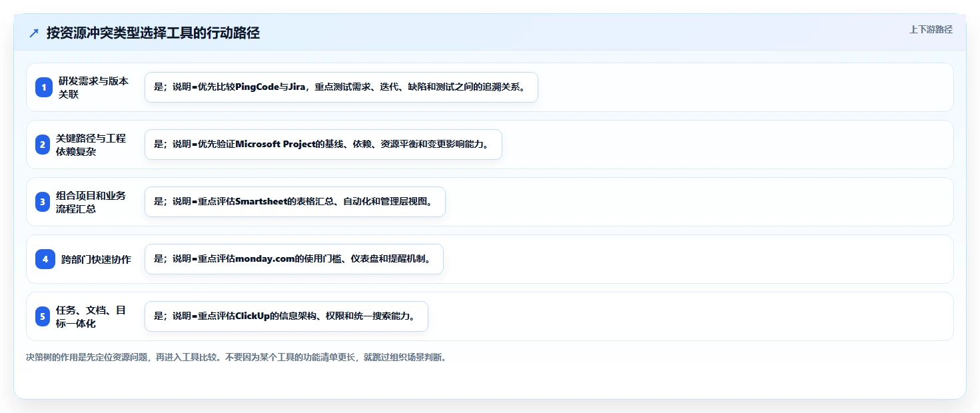Click the Smartsheet evaluation note box

[294, 202]
